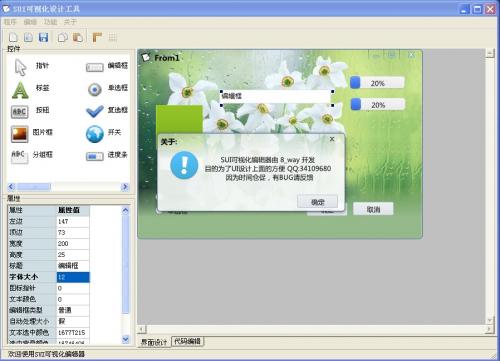Click the property list down scroll arrow
Viewport: 500px width, 361px height.
(125, 339)
